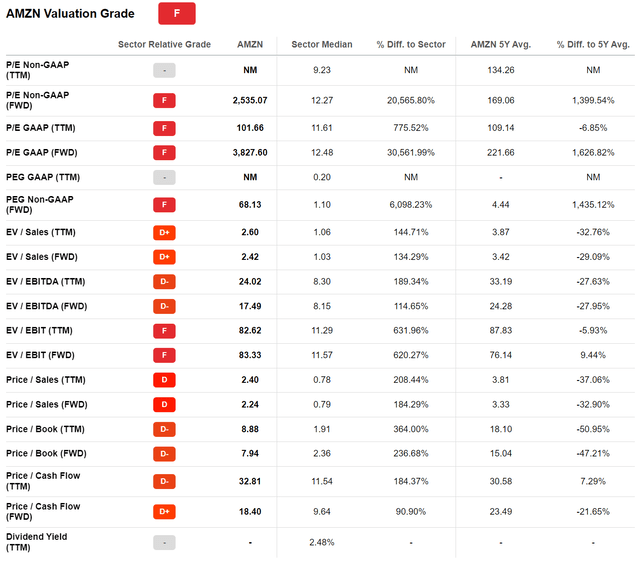This screenshot has width=640, height=564.
Task: Click the sector difference value 30,561.99%
Action: click(x=411, y=153)
